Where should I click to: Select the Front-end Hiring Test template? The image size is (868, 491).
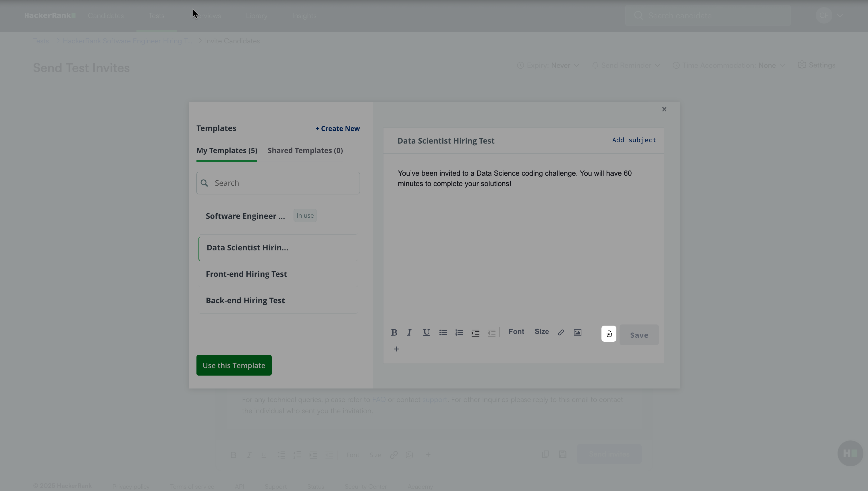[x=246, y=274]
